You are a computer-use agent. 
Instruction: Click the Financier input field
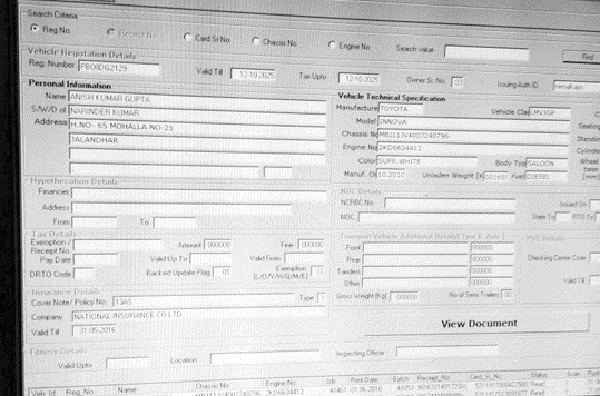click(198, 194)
